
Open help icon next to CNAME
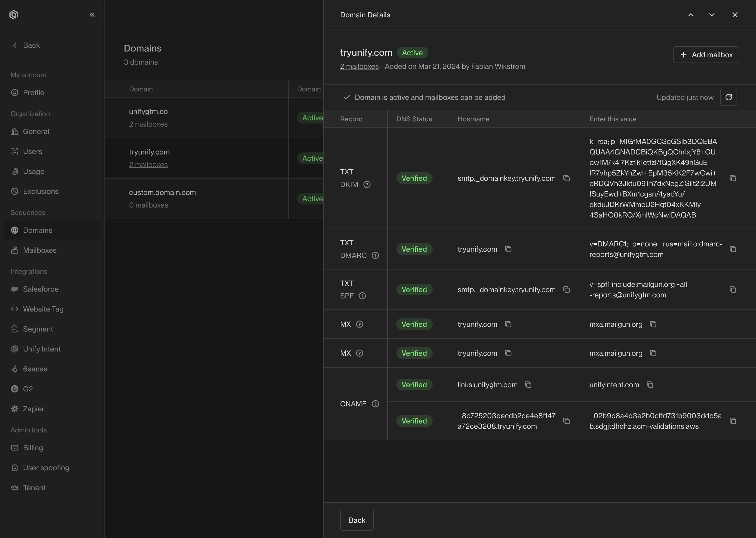[x=375, y=404]
